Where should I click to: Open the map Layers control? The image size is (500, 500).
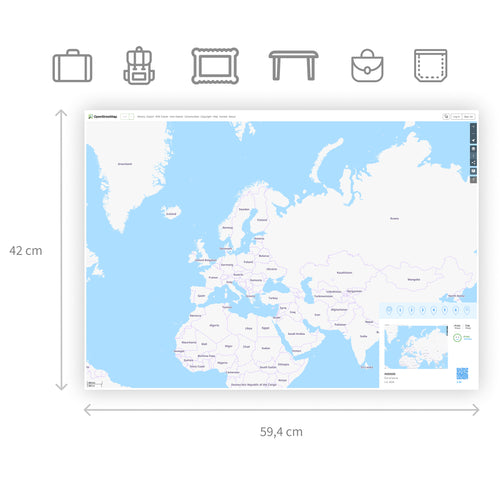click(x=473, y=149)
